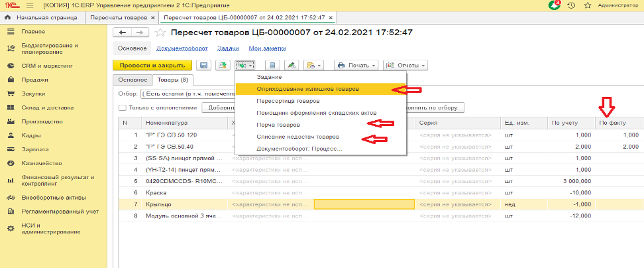Switch to Начальная страница tab
644x268 pixels.
point(42,18)
